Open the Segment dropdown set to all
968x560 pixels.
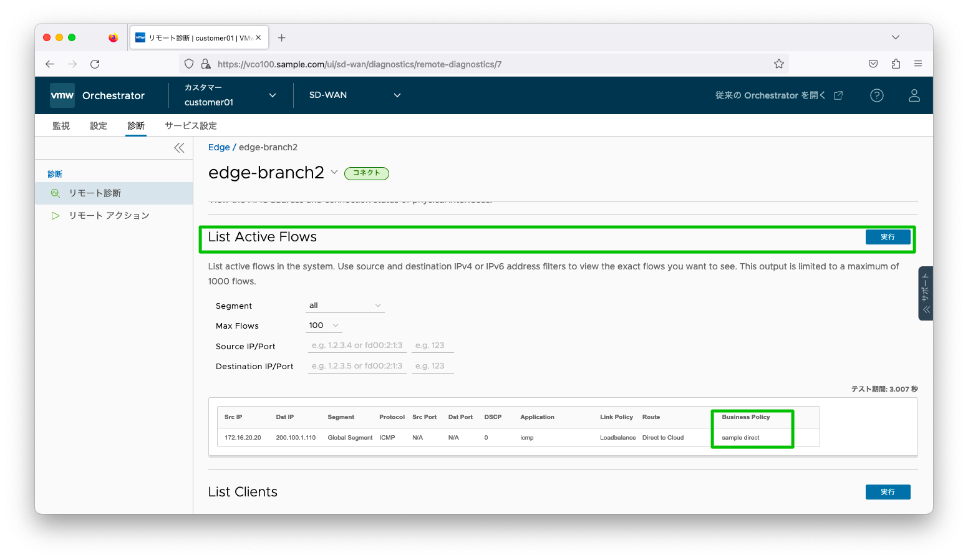pos(345,306)
